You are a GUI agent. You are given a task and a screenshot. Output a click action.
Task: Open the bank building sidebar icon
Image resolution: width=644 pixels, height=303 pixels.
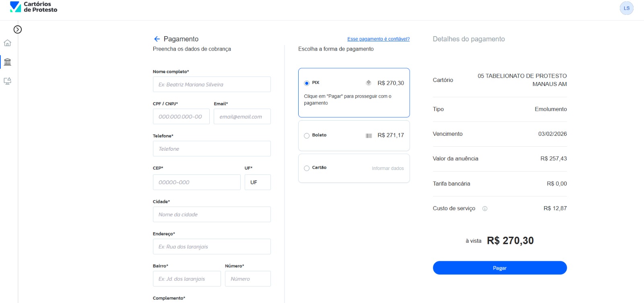8,62
